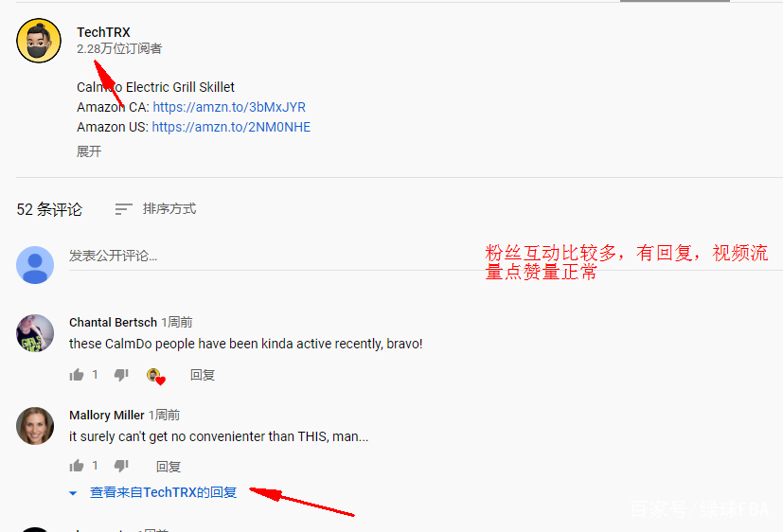Dislike Mallory Miller's comment

coord(121,466)
